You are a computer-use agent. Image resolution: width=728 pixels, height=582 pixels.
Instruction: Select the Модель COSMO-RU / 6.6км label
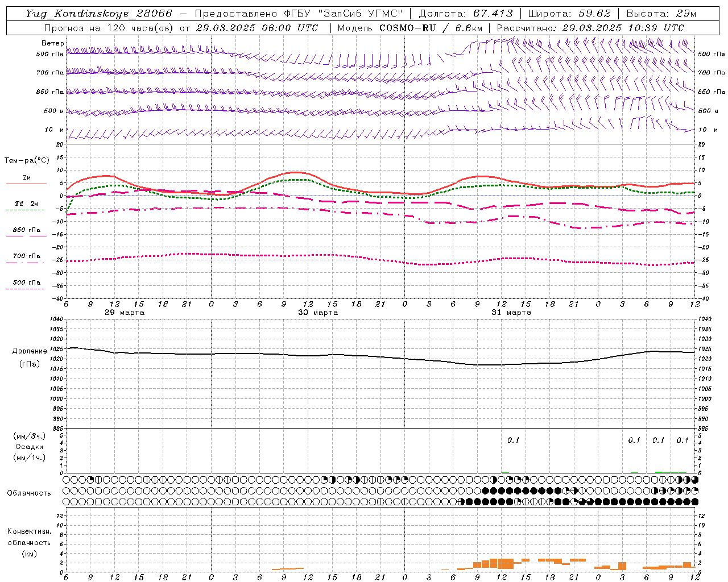410,28
